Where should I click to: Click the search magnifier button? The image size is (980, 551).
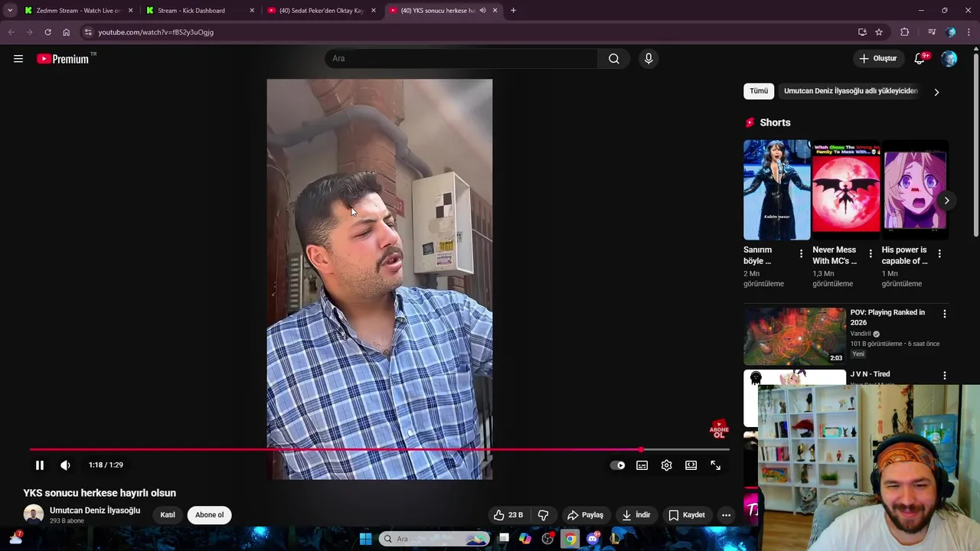tap(614, 59)
